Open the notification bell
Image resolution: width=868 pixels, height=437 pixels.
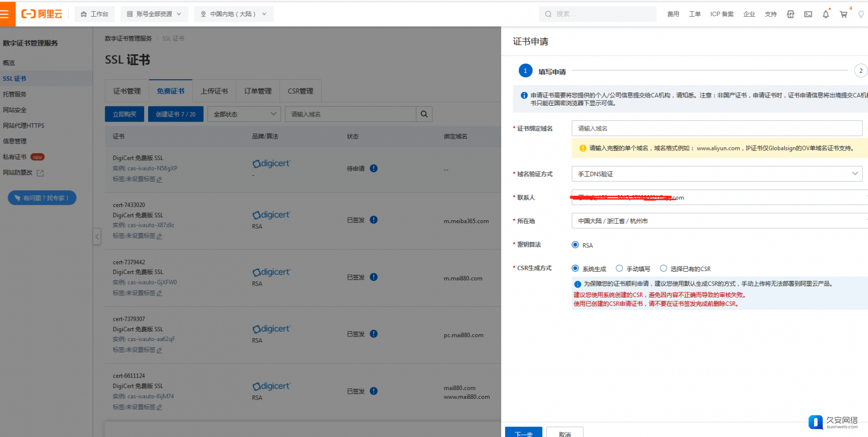[x=826, y=14]
